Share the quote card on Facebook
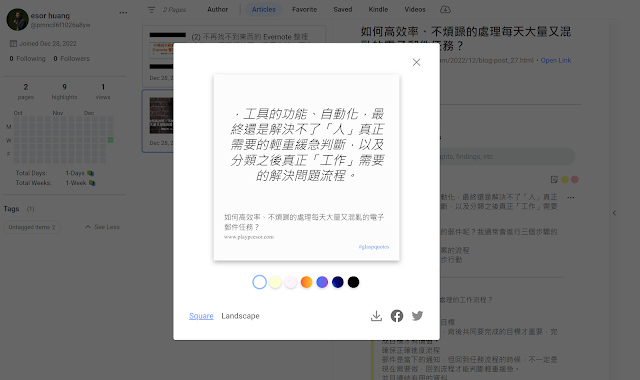Screen dimensions: 640x380 397,316
